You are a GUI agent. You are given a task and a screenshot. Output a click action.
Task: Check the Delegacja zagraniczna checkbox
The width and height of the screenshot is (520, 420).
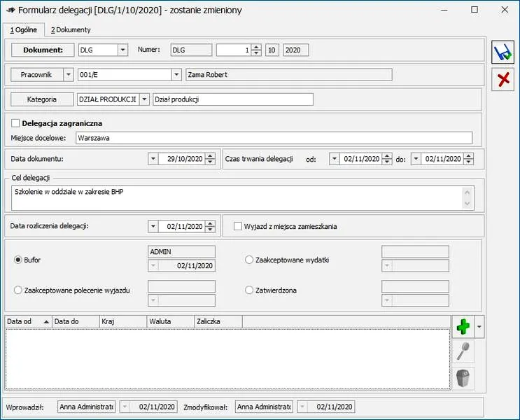(15, 123)
